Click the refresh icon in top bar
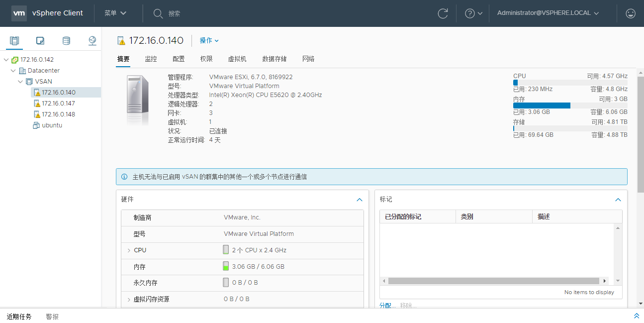644x323 pixels. pos(443,13)
